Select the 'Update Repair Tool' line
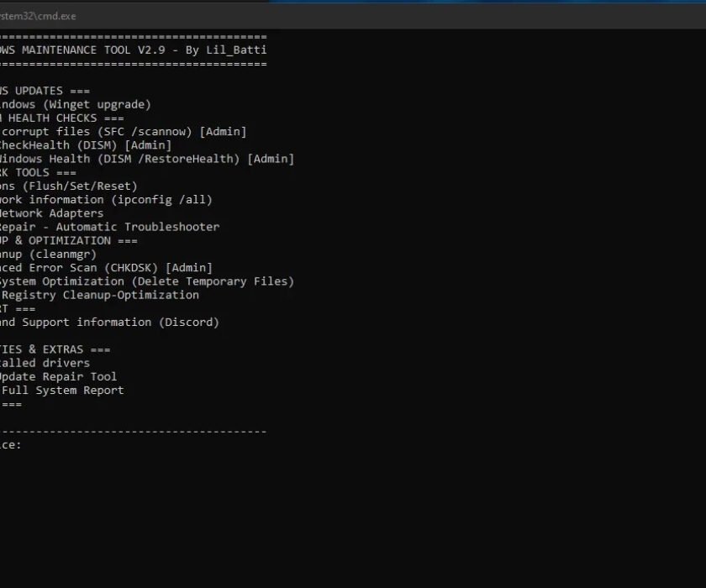The height and width of the screenshot is (588, 706). 59,376
